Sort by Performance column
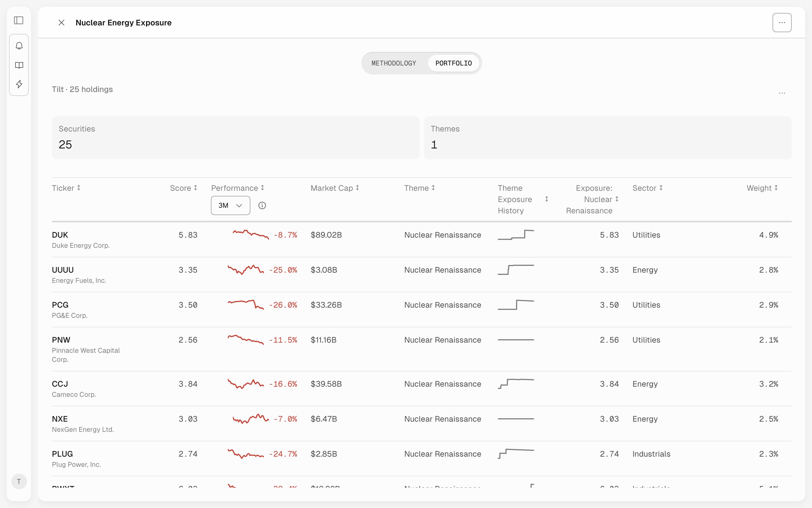The height and width of the screenshot is (508, 812). tap(238, 188)
